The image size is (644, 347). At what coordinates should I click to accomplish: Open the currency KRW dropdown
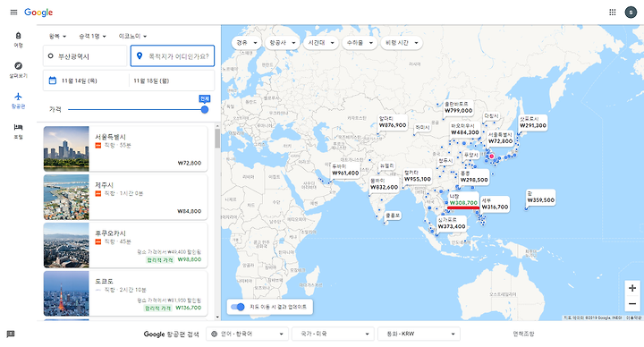419,334
